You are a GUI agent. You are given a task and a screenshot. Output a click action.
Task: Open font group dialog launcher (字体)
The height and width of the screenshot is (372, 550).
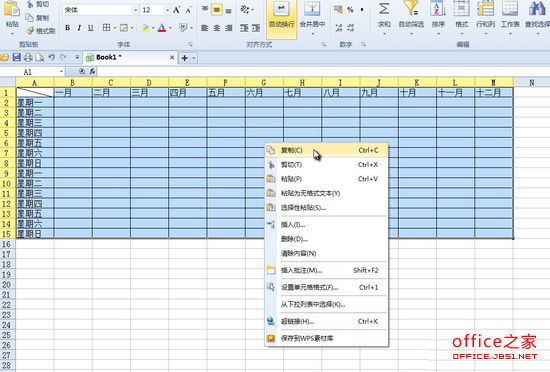190,45
